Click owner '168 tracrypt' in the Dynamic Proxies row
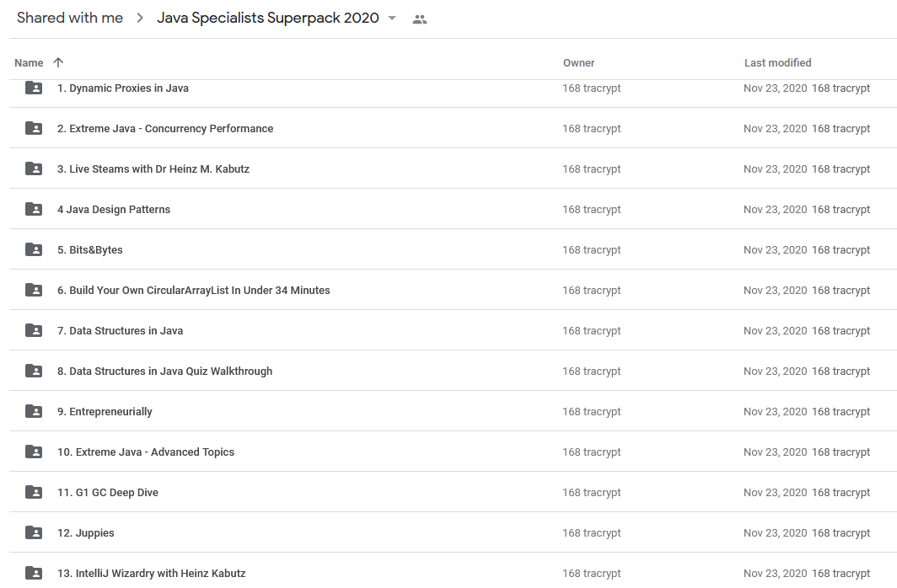897x588 pixels. [592, 88]
